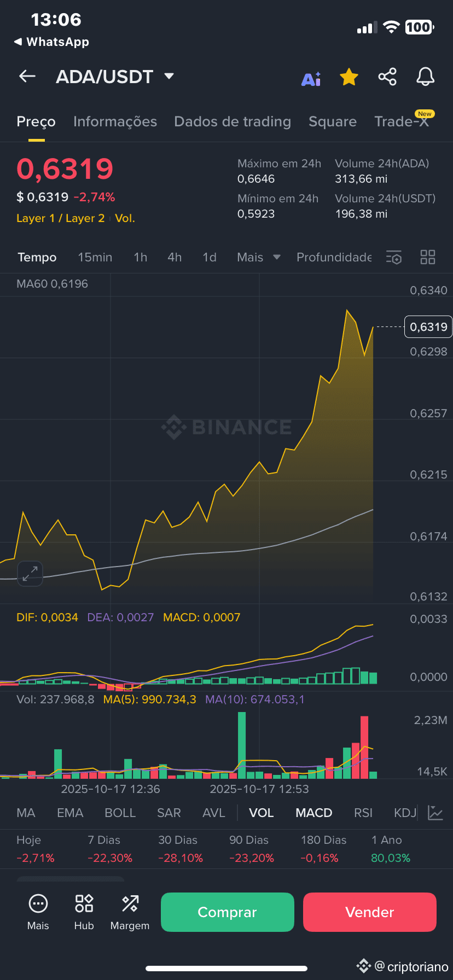Open the Margem trading icon

(x=130, y=912)
